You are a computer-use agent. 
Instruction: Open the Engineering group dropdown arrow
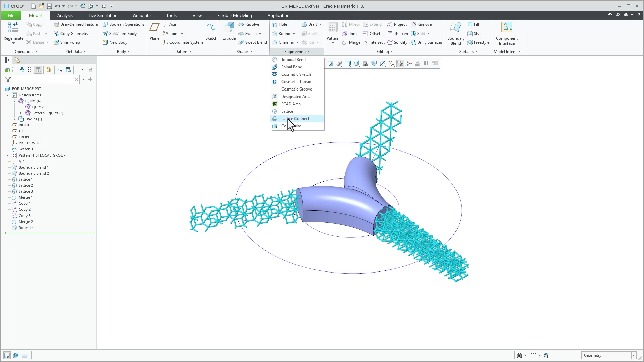tap(308, 52)
